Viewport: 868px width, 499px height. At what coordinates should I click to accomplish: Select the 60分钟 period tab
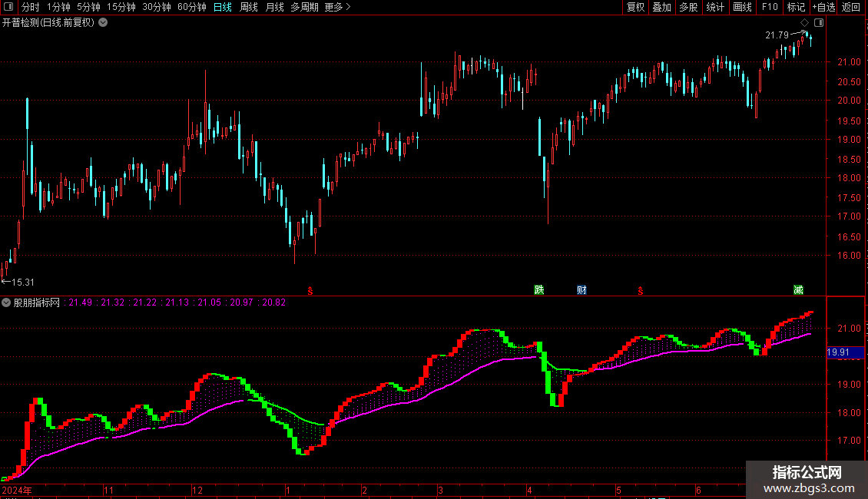192,7
